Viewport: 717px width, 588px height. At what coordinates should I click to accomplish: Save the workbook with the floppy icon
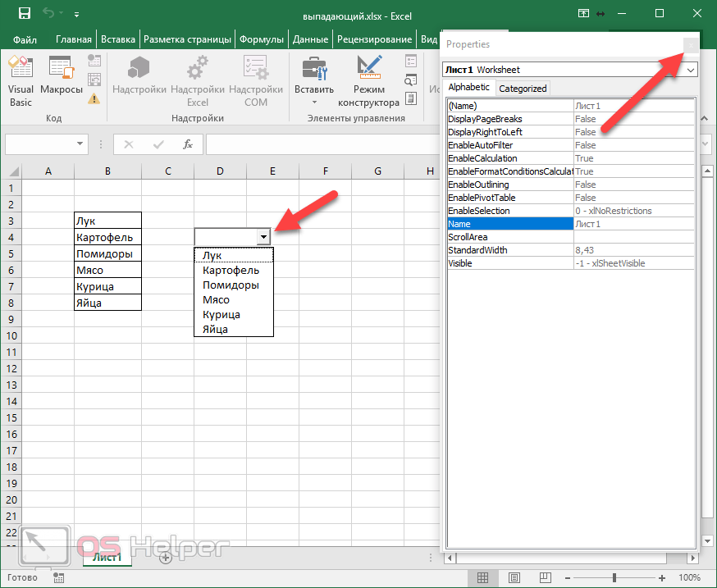tap(25, 14)
